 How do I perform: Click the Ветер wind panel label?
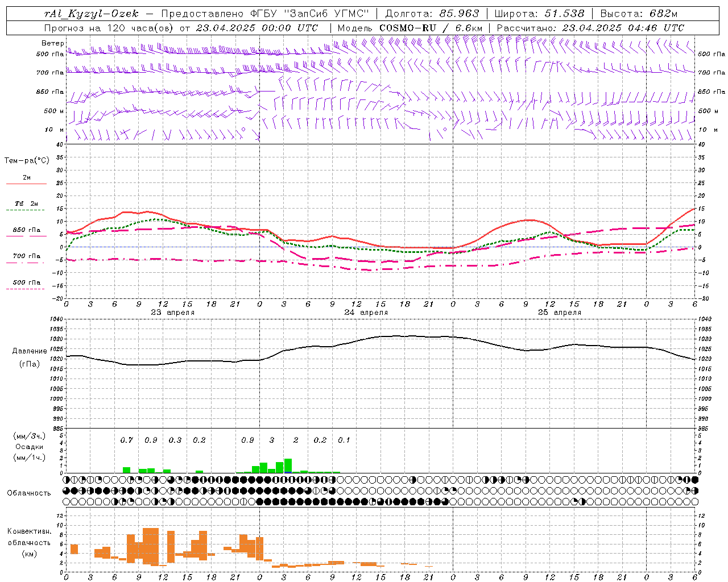click(52, 43)
